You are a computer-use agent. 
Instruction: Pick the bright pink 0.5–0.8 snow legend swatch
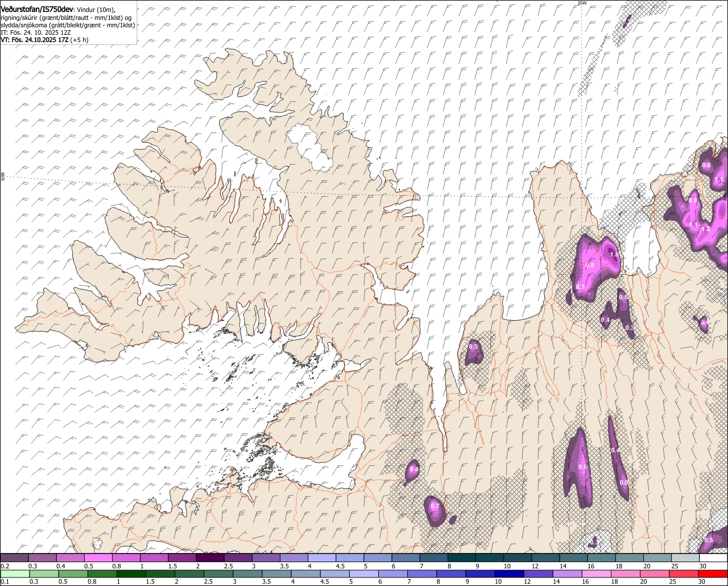pyautogui.click(x=98, y=558)
